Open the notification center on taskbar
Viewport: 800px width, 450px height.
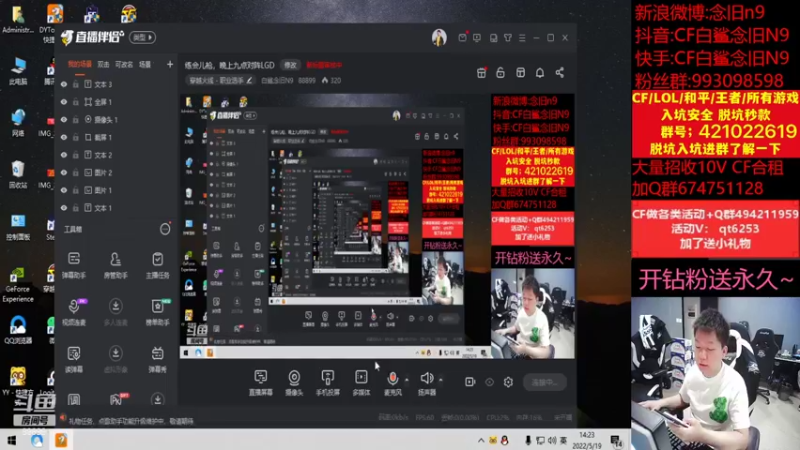click(616, 440)
